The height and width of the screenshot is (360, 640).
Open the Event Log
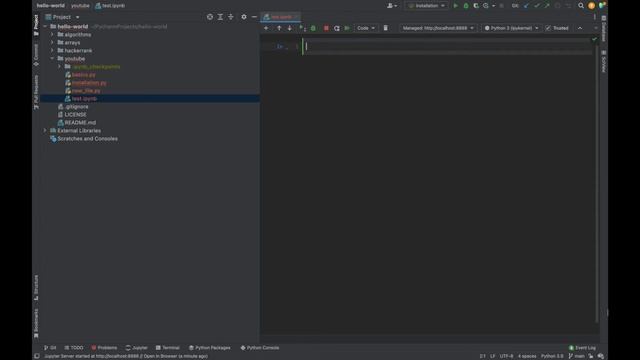(x=582, y=348)
